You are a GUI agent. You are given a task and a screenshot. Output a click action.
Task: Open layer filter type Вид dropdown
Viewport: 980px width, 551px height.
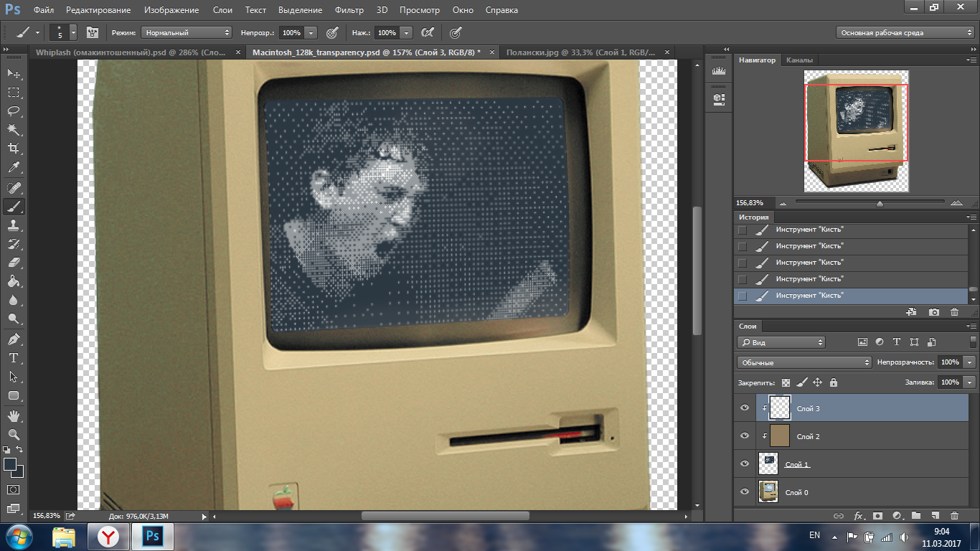781,342
